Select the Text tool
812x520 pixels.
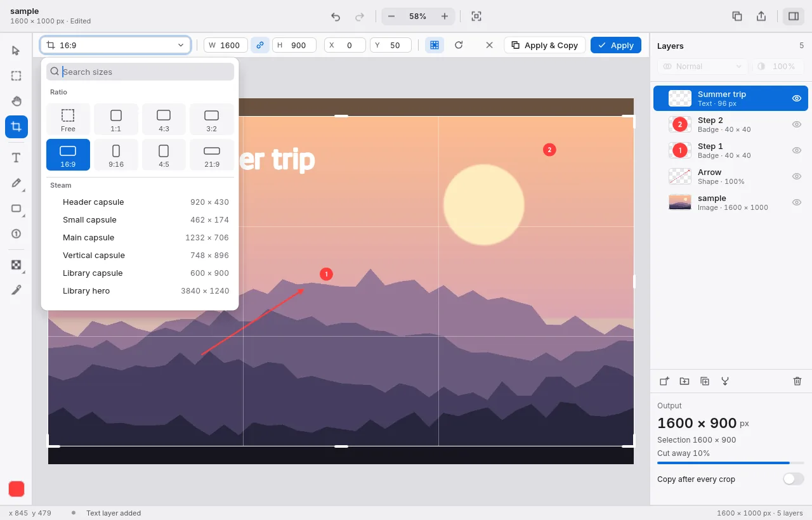tap(16, 158)
